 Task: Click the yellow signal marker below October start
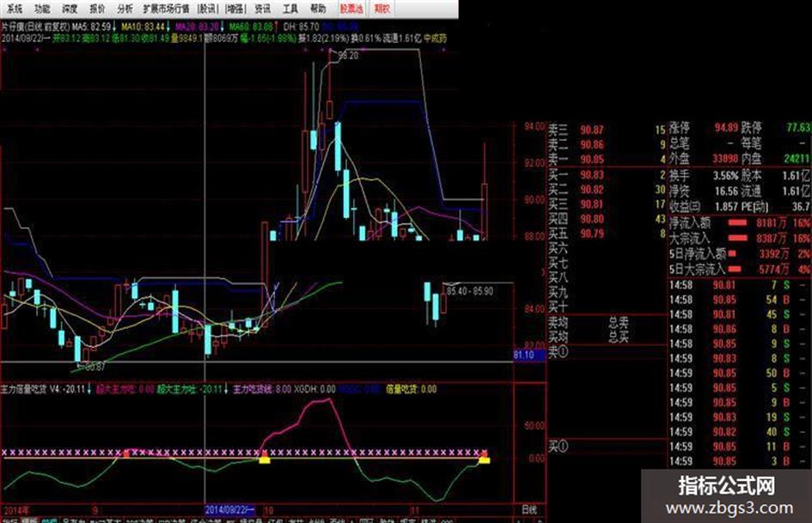[x=264, y=459]
